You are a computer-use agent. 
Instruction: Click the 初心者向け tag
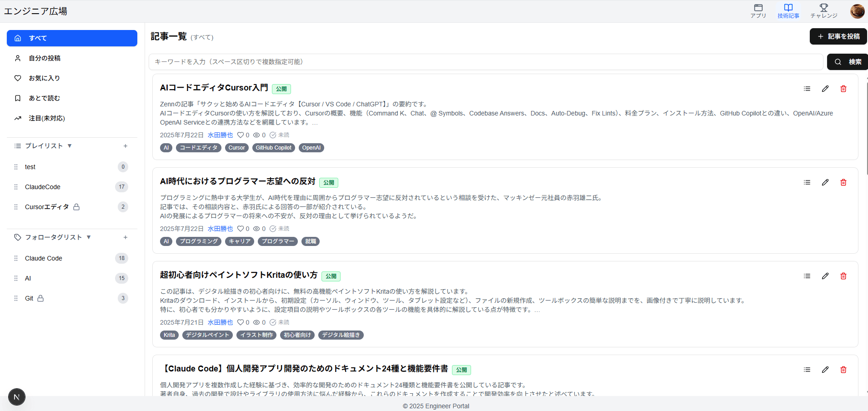click(297, 335)
